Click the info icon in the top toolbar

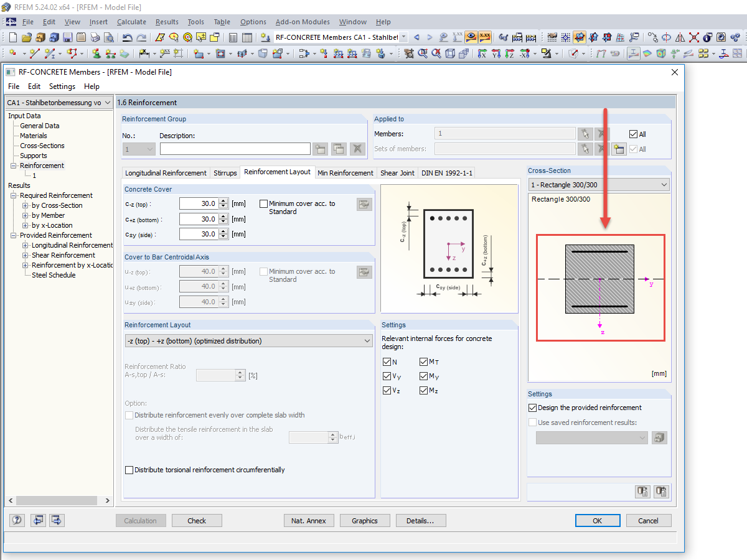707,37
